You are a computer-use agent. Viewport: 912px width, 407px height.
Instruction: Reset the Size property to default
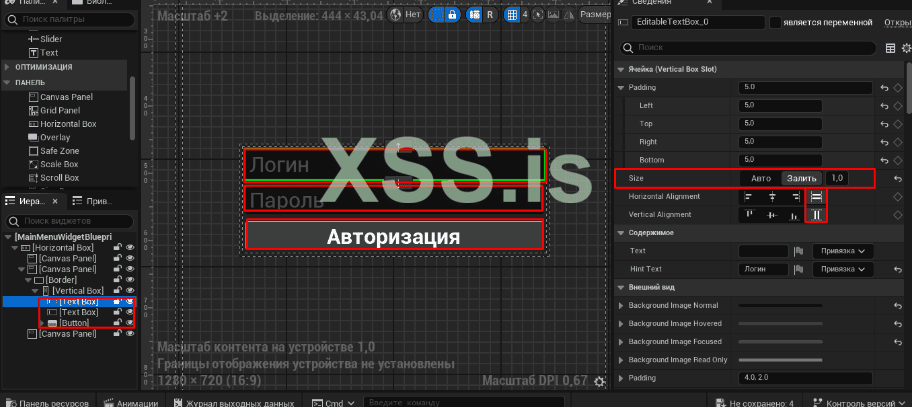coord(898,178)
